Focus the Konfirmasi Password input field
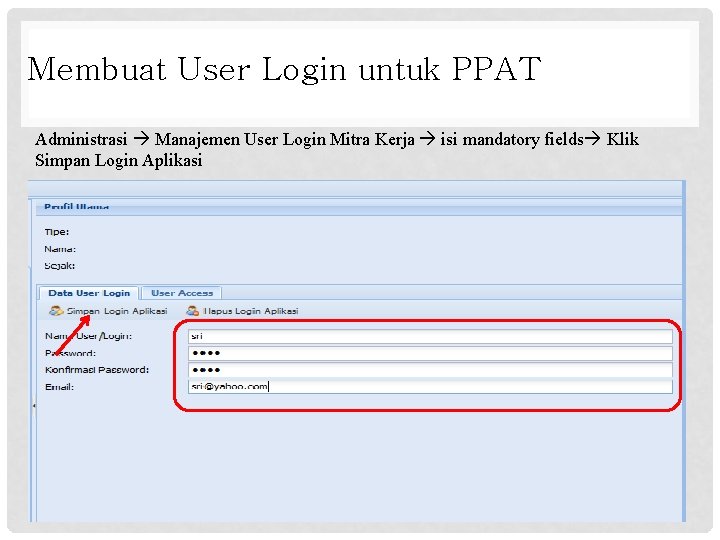 (x=430, y=370)
